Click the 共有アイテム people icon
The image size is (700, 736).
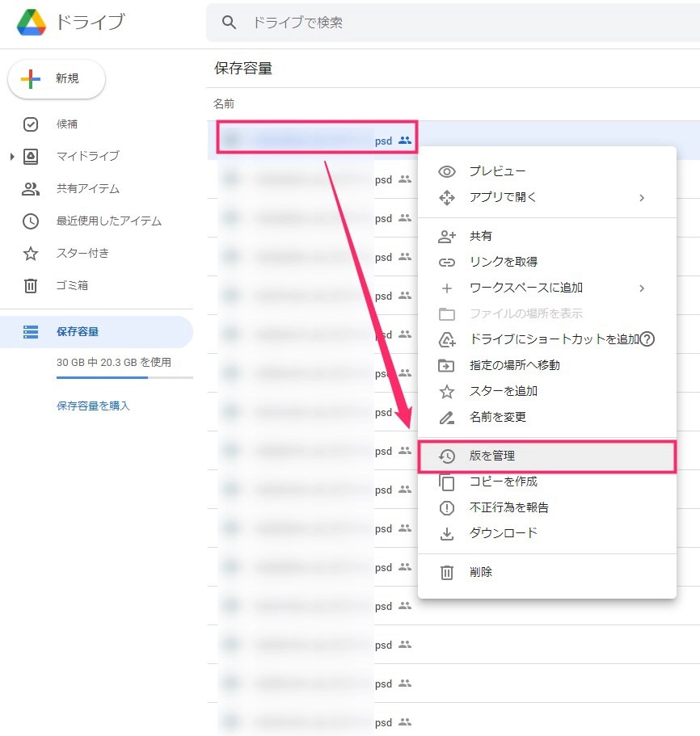click(x=31, y=188)
